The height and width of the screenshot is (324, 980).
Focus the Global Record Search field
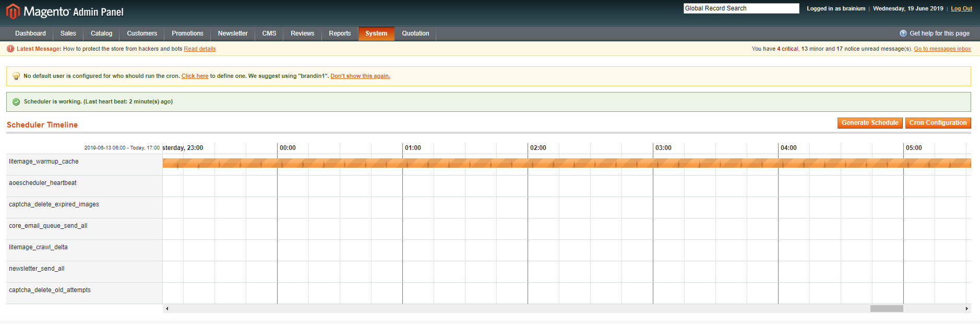click(x=741, y=8)
